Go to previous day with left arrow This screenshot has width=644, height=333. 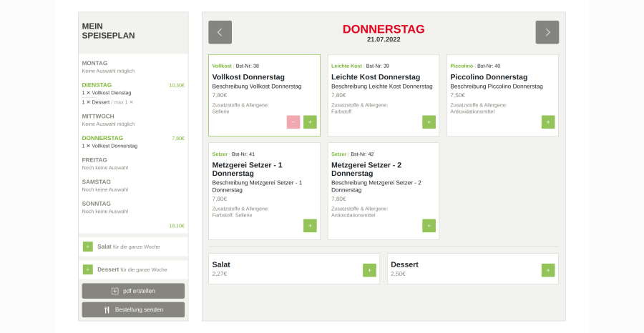coord(220,32)
